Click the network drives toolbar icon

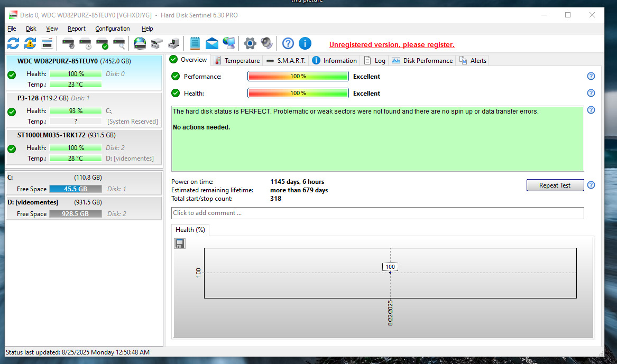[156, 43]
